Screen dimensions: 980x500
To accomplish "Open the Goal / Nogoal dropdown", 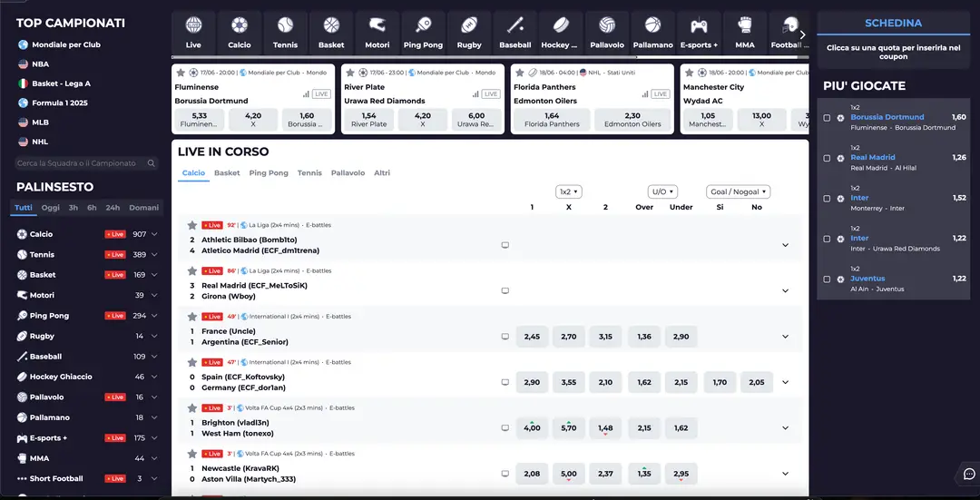I will pos(738,191).
